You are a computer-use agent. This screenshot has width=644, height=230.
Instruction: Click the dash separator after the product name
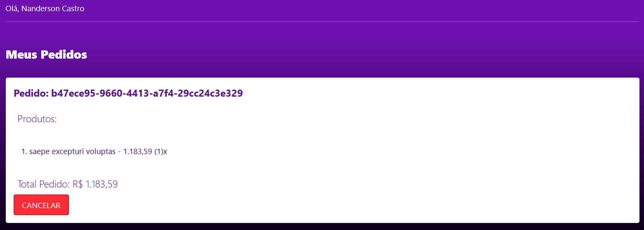(120, 152)
